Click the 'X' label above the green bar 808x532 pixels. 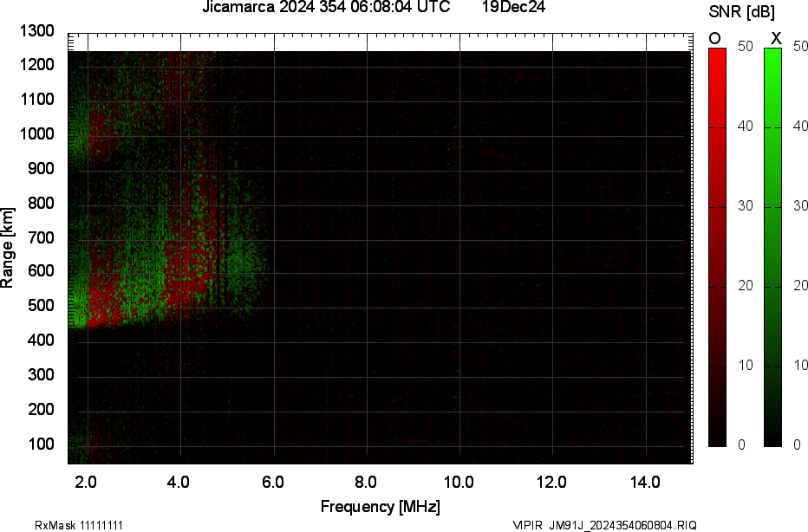pyautogui.click(x=776, y=39)
